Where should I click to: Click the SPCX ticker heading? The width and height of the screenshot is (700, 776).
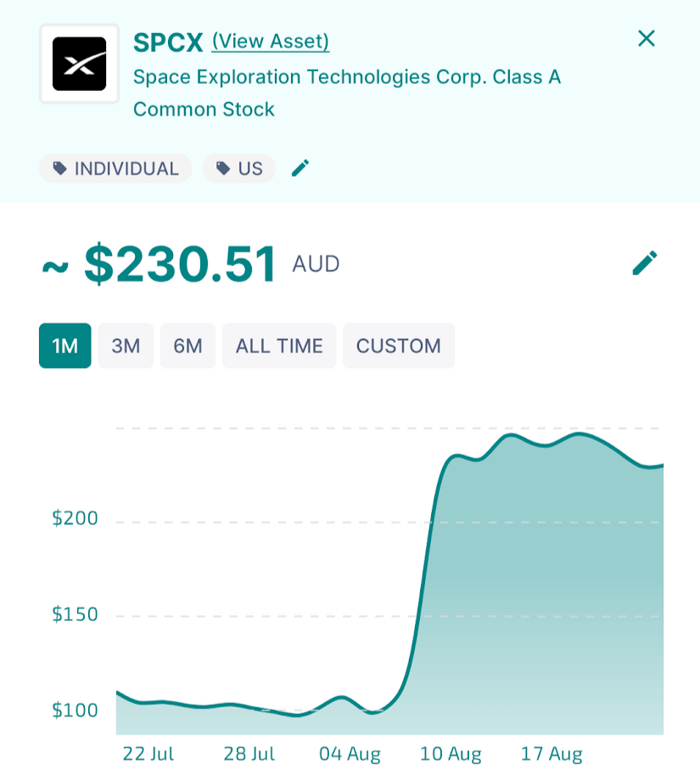(168, 42)
